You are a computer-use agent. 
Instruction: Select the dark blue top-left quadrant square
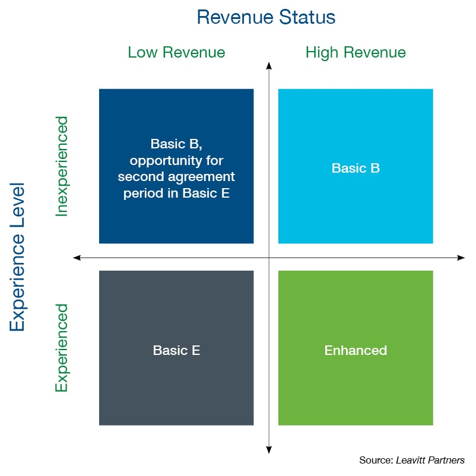click(176, 166)
